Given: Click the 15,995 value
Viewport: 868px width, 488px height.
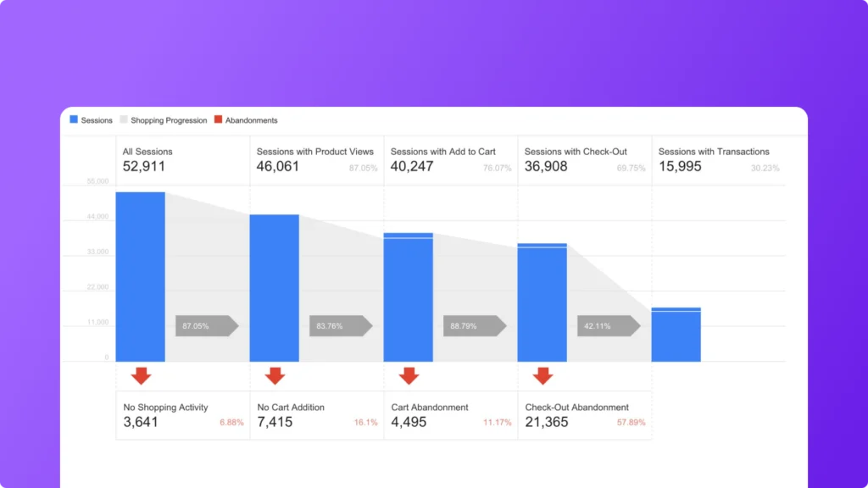Looking at the screenshot, I should tap(680, 167).
